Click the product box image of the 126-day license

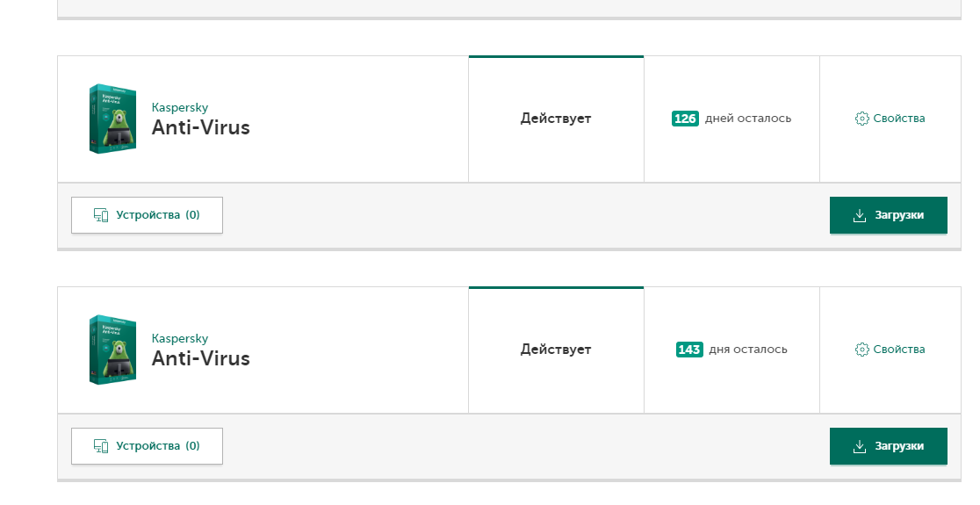tap(112, 119)
